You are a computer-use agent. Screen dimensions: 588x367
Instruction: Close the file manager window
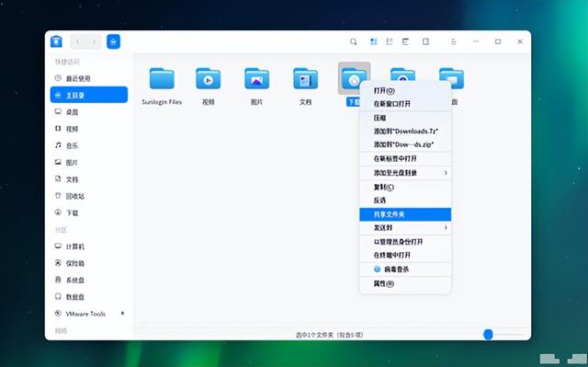[x=520, y=41]
